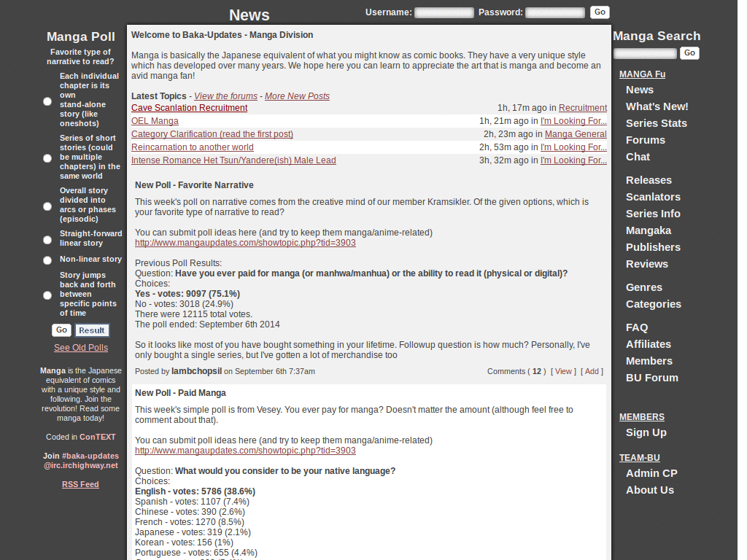Viewport: 747px width, 560px height.
Task: Go to Reviews section
Action: click(646, 264)
